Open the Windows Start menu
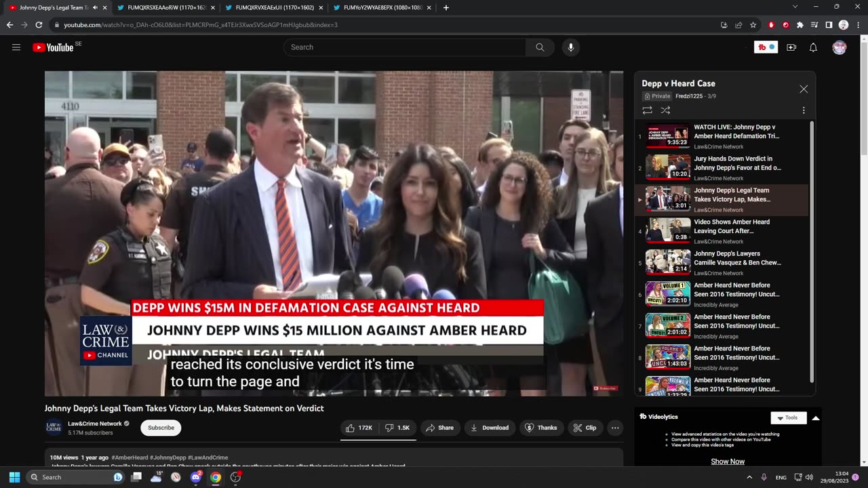Image resolution: width=868 pixels, height=488 pixels. tap(14, 477)
